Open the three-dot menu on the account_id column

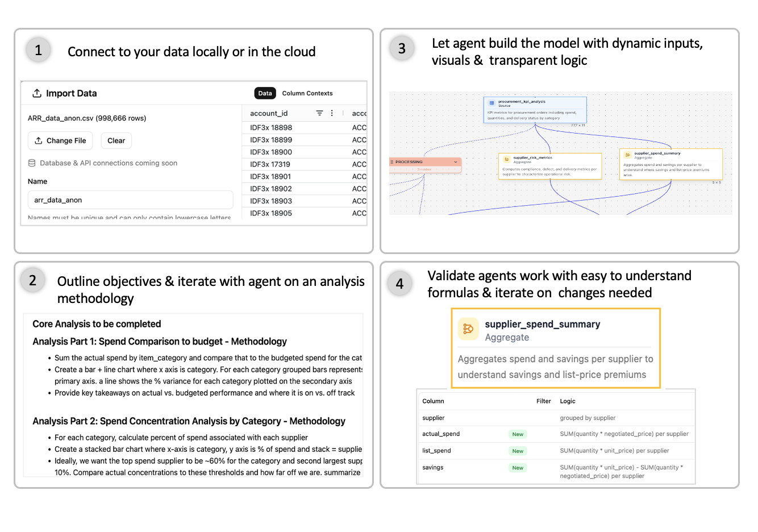coord(332,113)
